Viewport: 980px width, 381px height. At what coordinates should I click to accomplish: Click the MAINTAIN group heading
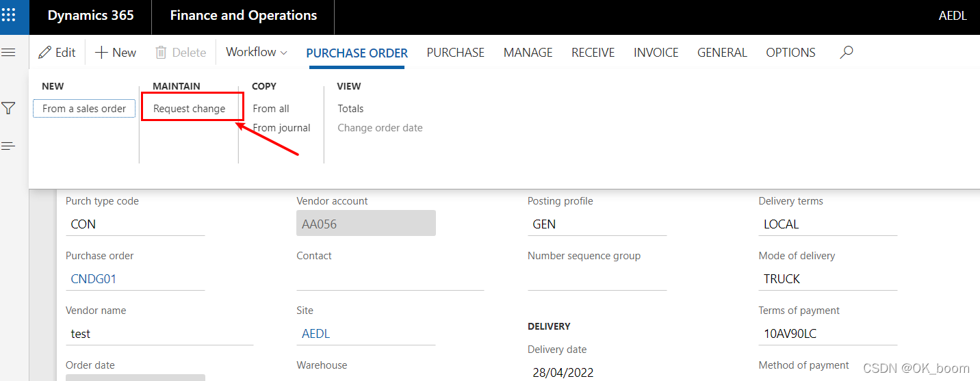click(x=177, y=86)
